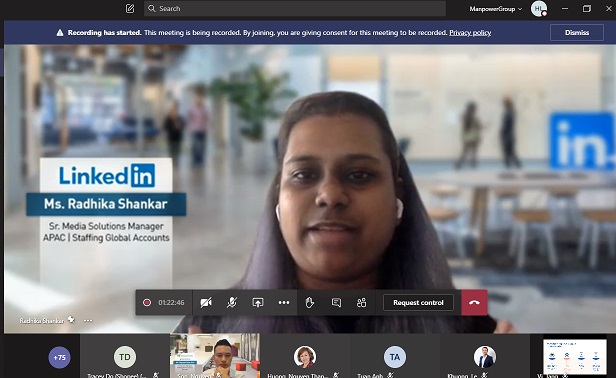Open the profile avatar menu

(539, 9)
